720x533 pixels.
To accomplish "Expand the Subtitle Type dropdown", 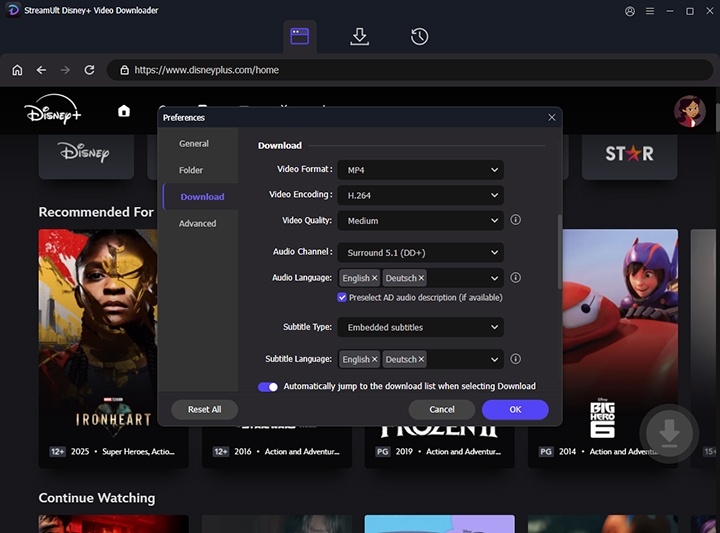I will coord(419,327).
